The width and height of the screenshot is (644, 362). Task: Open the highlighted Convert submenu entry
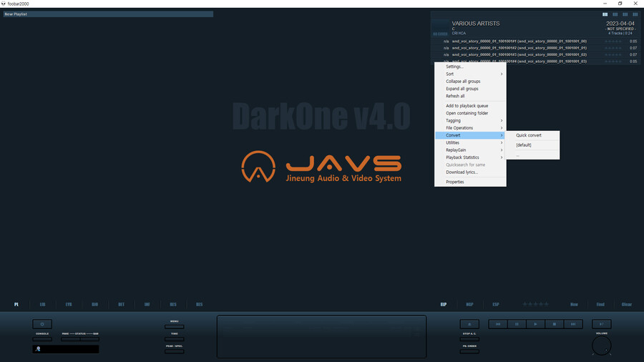coord(470,135)
